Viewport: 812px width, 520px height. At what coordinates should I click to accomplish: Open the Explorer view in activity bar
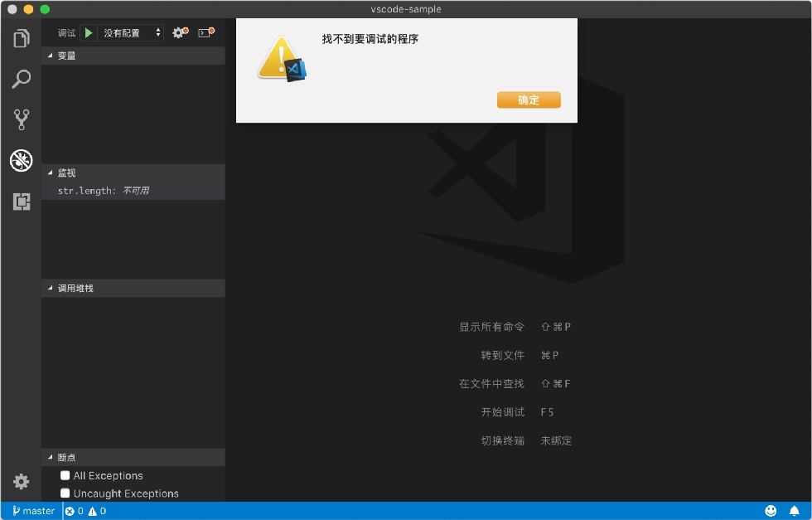[22, 38]
